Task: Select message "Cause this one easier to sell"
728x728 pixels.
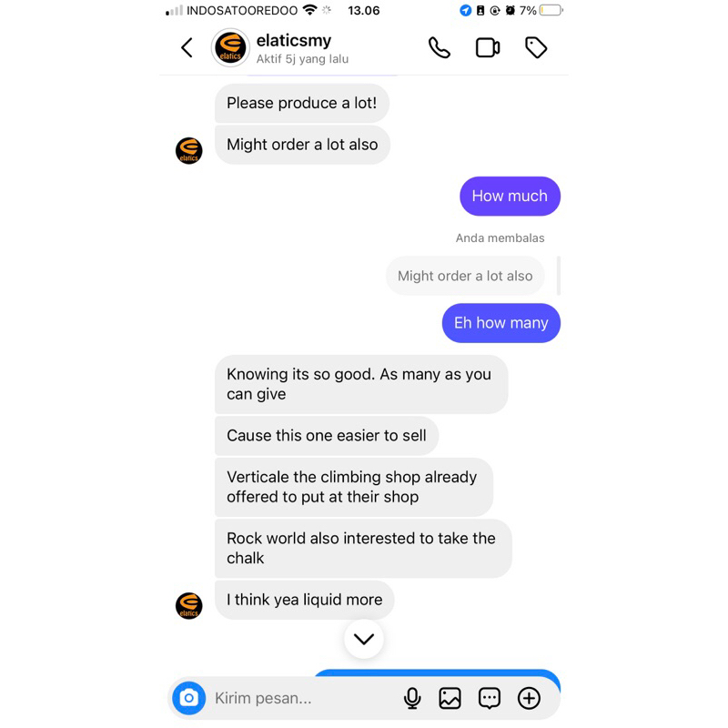Action: pos(327,436)
